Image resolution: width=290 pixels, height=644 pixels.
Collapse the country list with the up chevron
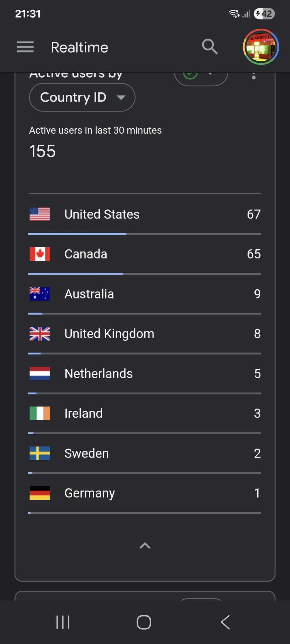click(145, 546)
